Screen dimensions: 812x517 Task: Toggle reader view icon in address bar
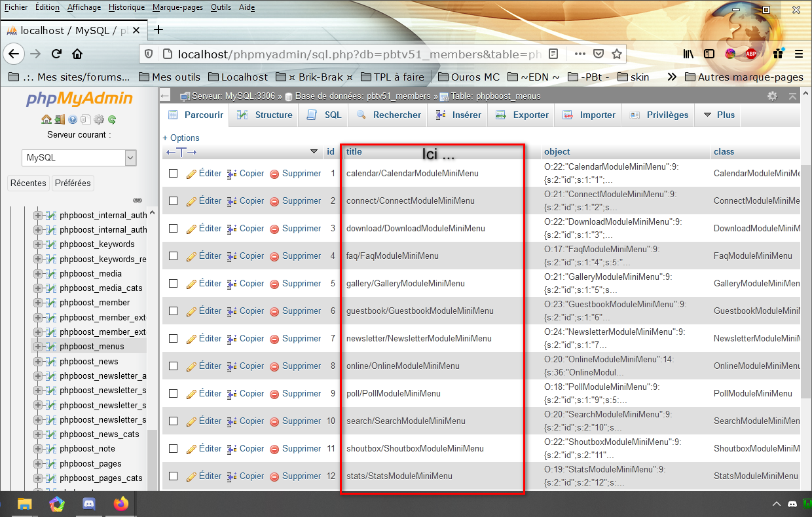tap(553, 54)
